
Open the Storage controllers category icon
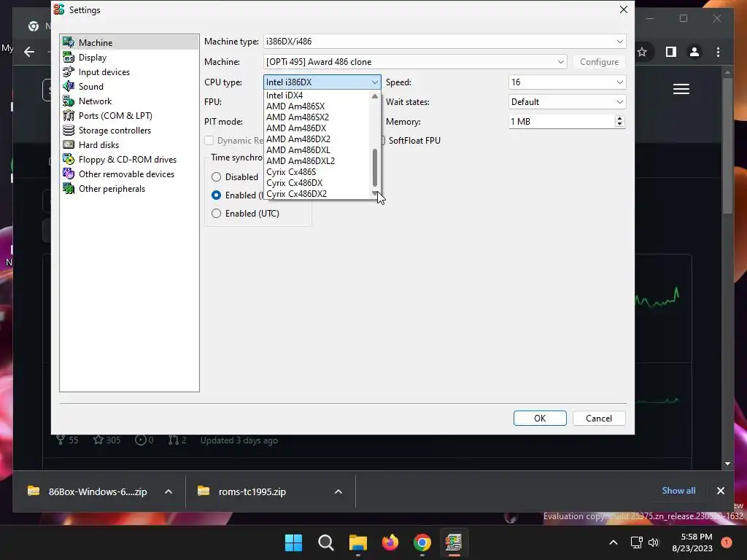[x=69, y=130]
